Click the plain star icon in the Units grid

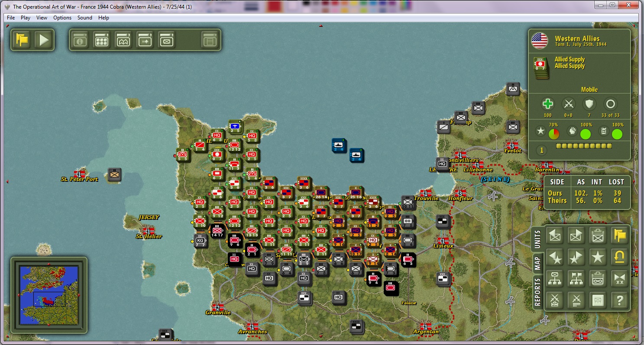[598, 257]
